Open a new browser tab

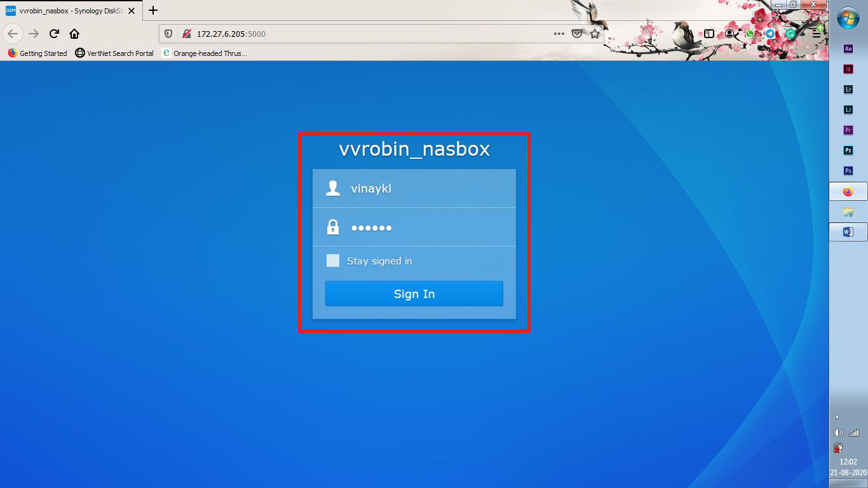click(153, 10)
